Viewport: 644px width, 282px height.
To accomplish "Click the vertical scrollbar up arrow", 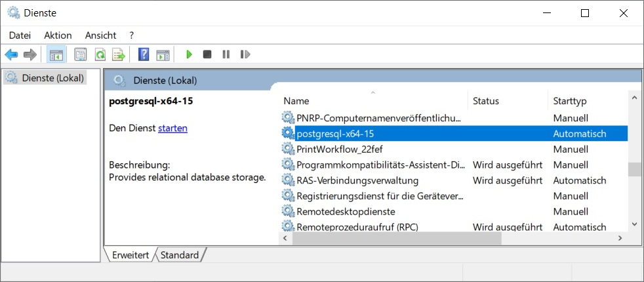I will pyautogui.click(x=634, y=98).
